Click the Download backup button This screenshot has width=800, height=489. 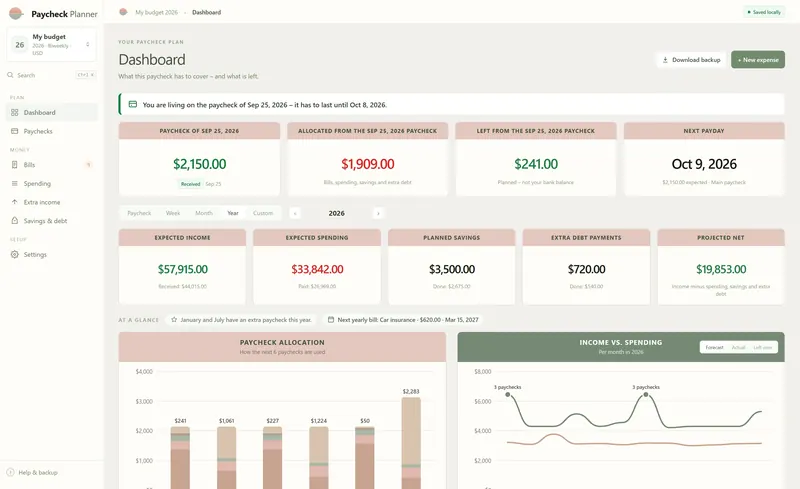click(691, 60)
